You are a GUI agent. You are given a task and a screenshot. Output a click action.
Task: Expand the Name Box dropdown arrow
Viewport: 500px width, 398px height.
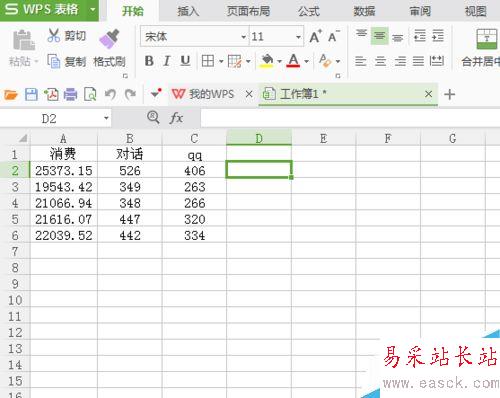[106, 118]
